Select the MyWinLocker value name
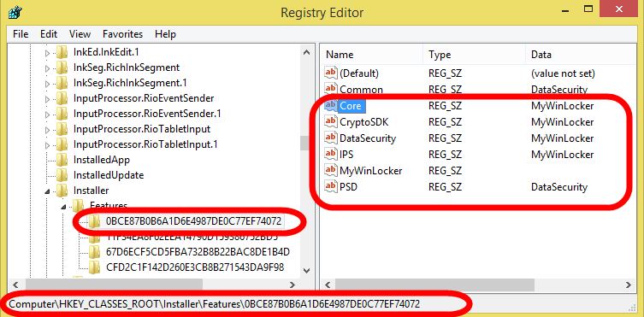 tap(371, 171)
